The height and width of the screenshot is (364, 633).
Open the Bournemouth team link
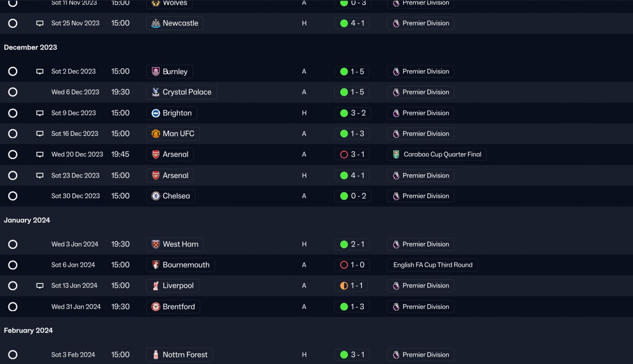(x=185, y=265)
